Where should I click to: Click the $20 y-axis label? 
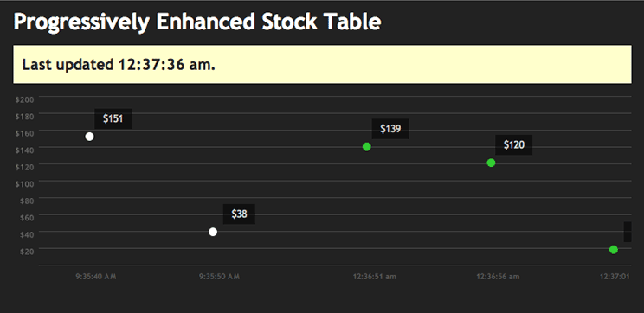click(27, 252)
